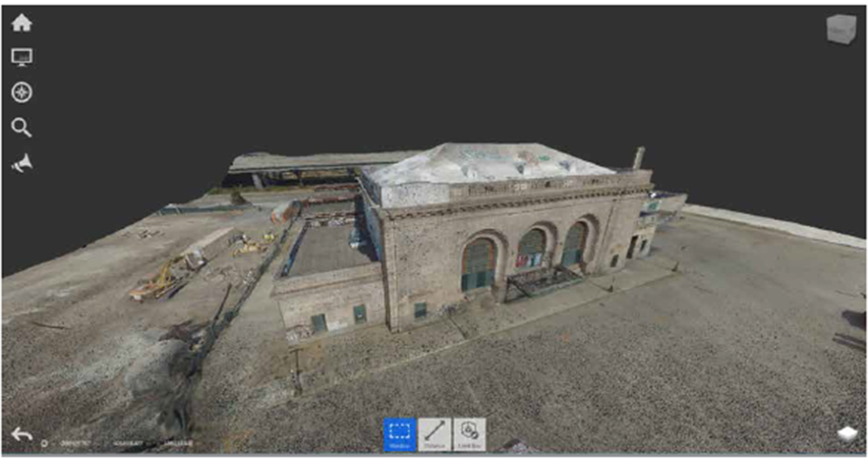Click the Home icon in the left sidebar
The image size is (868, 465).
pos(21,23)
